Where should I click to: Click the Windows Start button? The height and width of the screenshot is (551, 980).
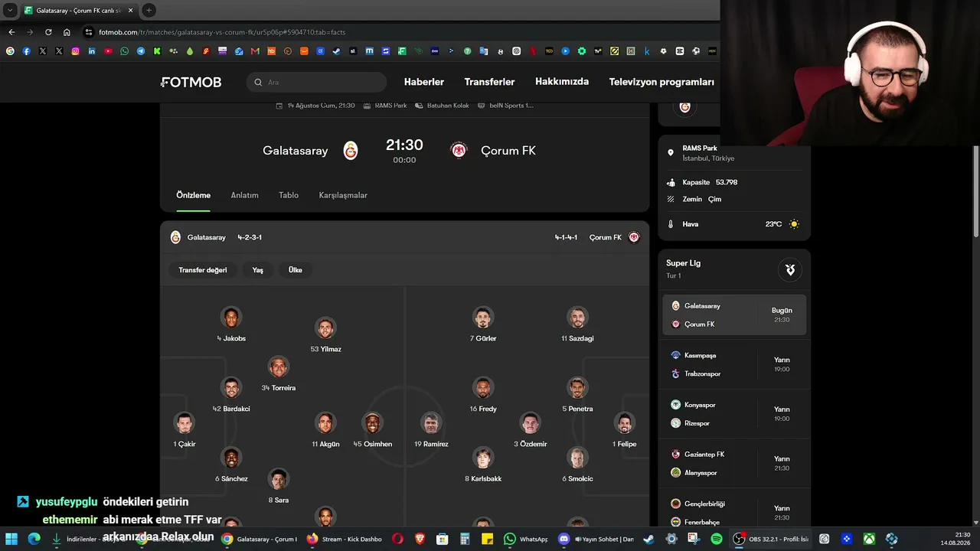pyautogui.click(x=11, y=539)
